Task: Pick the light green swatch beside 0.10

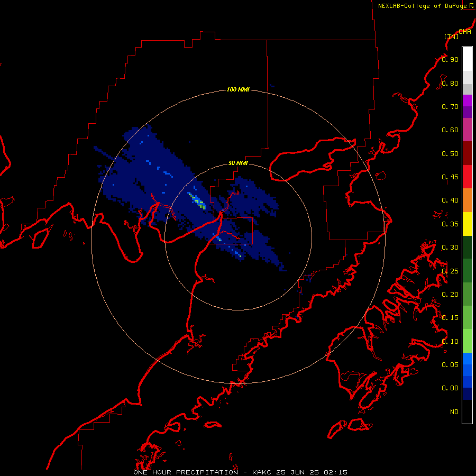Action: click(467, 341)
